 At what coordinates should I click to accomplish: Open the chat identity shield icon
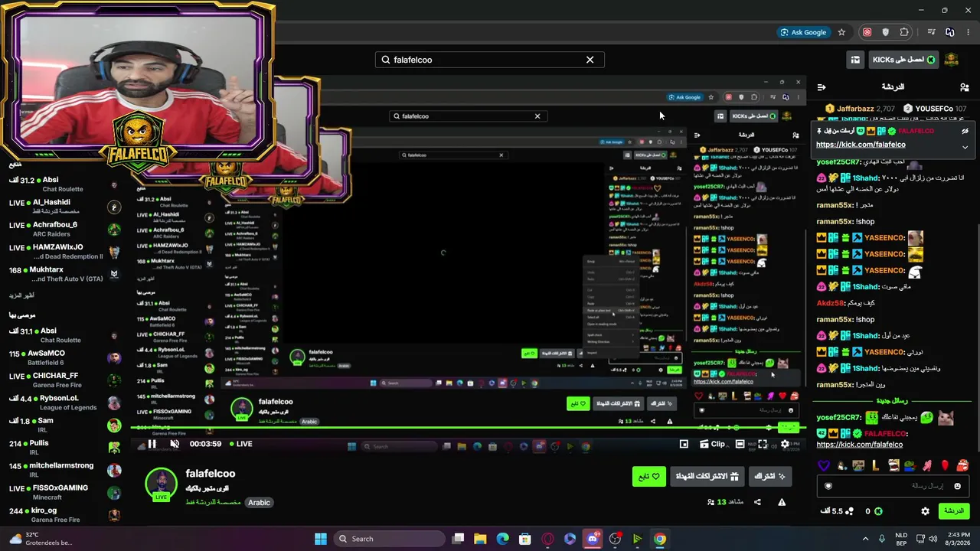click(x=828, y=486)
